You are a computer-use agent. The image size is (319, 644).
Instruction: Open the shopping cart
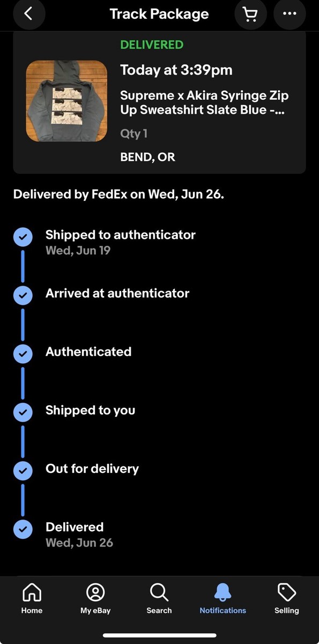(250, 14)
